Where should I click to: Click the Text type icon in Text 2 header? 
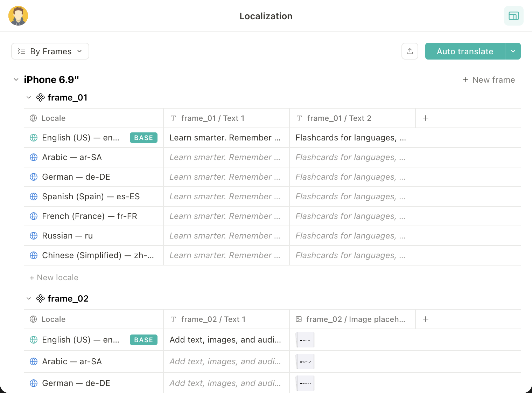coord(299,118)
